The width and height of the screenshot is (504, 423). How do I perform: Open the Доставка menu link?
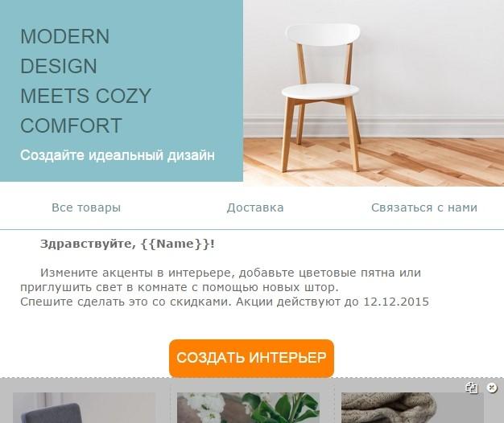(255, 207)
